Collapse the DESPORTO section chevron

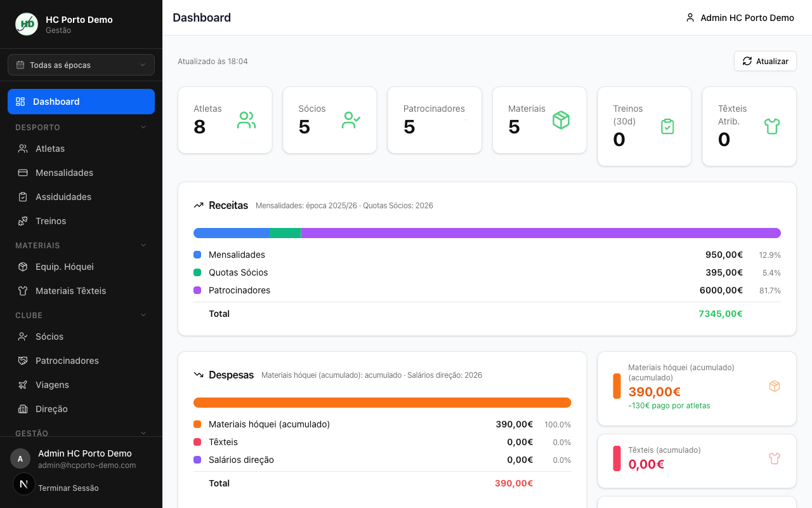[x=143, y=127]
